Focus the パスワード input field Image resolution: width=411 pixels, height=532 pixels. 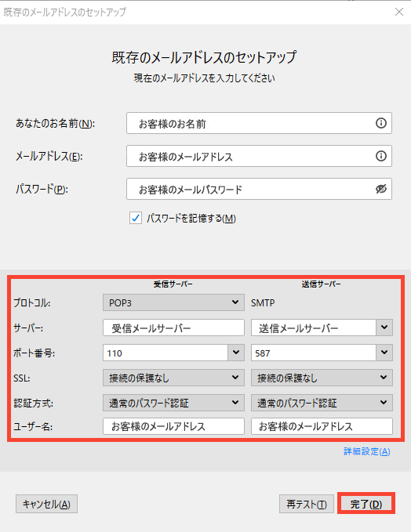pyautogui.click(x=259, y=189)
